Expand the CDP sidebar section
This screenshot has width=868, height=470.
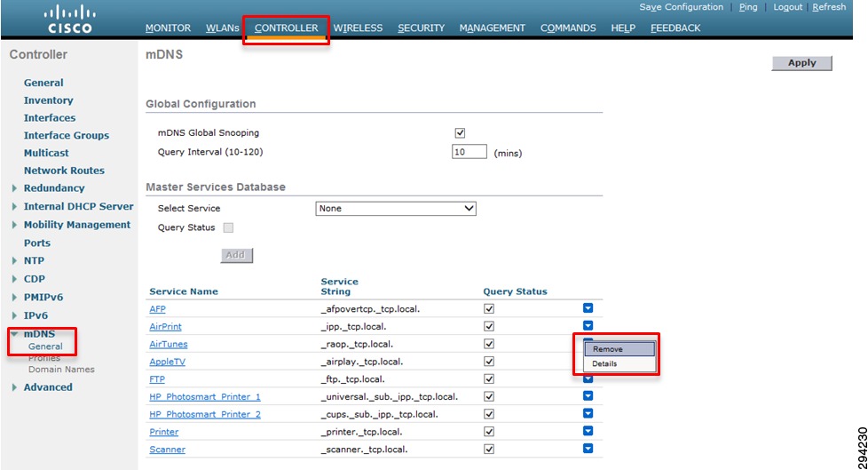tap(14, 279)
